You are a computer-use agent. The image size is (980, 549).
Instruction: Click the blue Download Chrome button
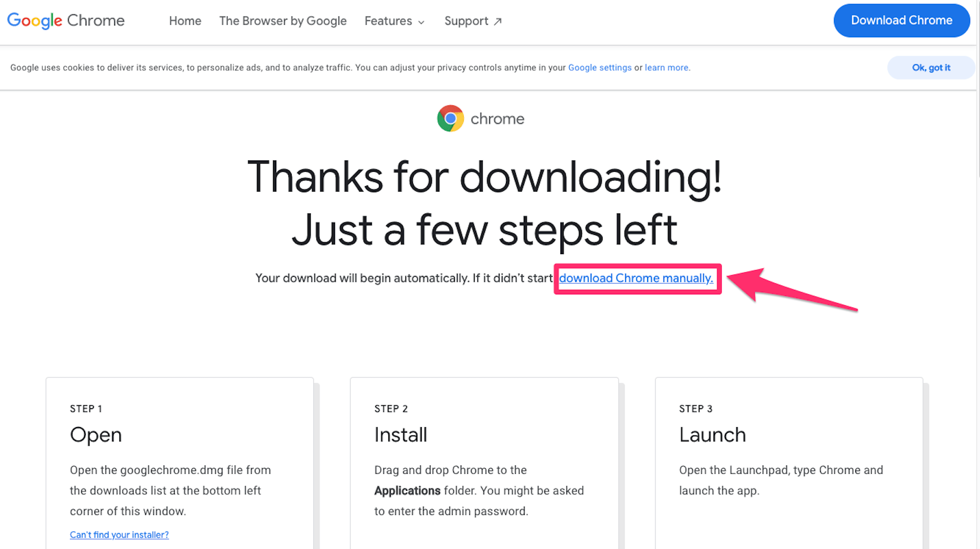[x=901, y=20]
